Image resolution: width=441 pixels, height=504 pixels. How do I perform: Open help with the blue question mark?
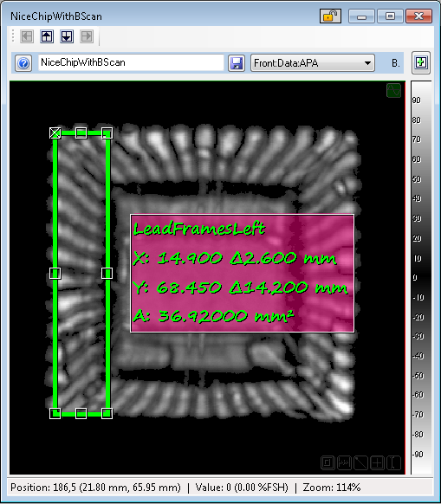pyautogui.click(x=23, y=63)
